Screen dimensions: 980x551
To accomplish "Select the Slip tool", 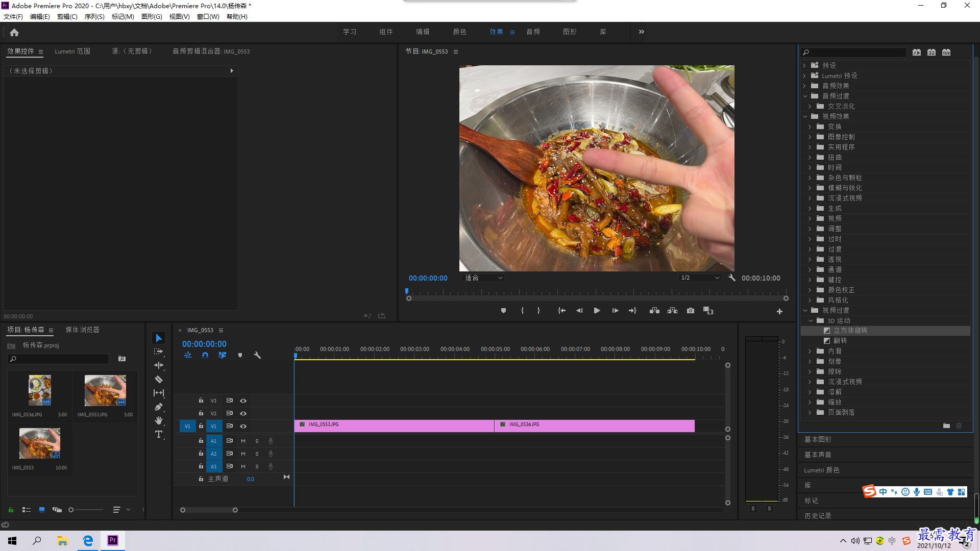I will tap(159, 393).
